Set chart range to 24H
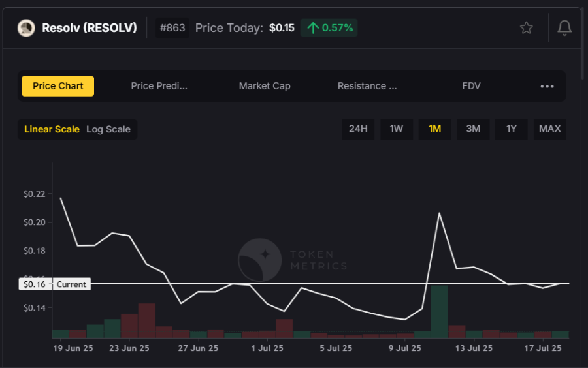 click(358, 129)
